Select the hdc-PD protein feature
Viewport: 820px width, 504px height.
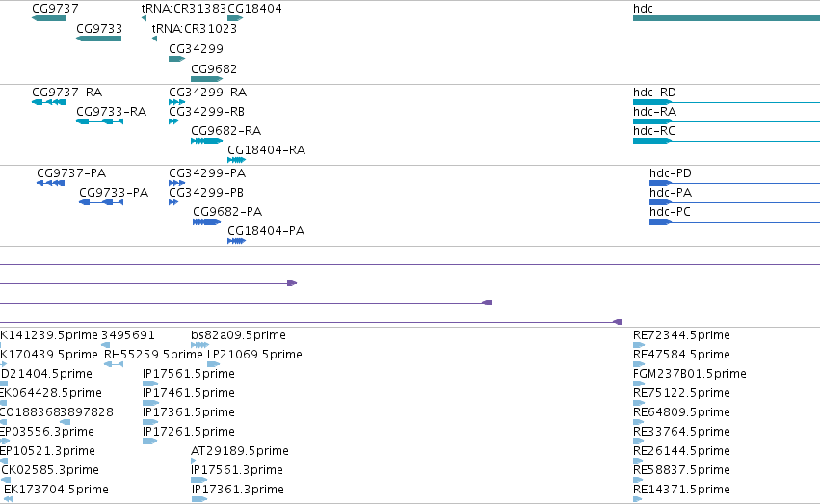click(735, 183)
